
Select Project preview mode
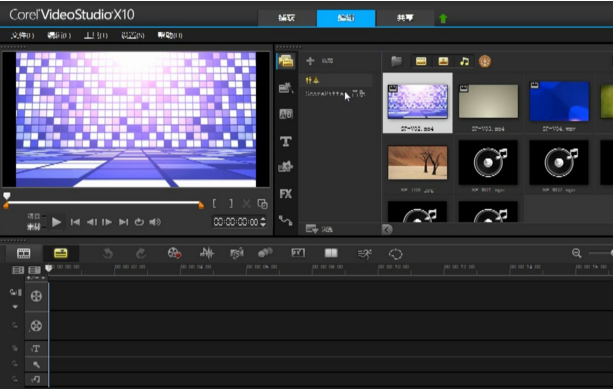(x=34, y=216)
